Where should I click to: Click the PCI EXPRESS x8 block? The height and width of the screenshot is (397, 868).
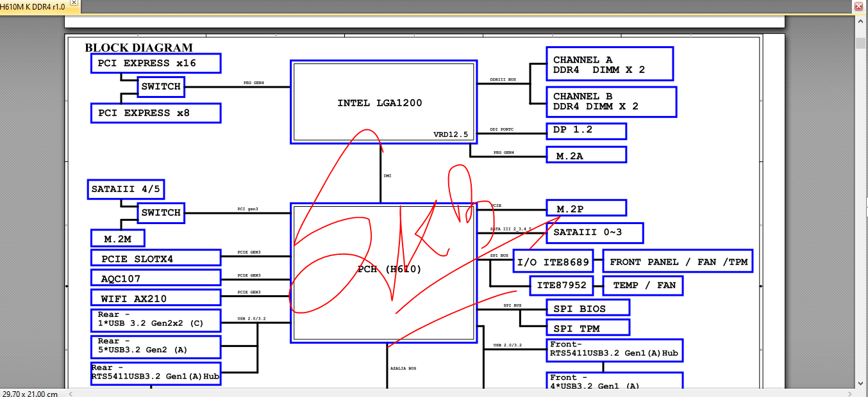[156, 113]
